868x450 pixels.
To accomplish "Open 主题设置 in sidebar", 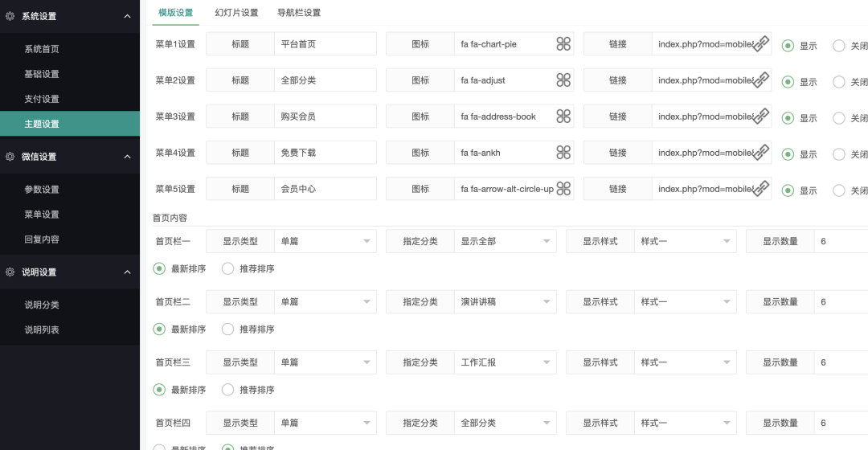I will point(70,124).
